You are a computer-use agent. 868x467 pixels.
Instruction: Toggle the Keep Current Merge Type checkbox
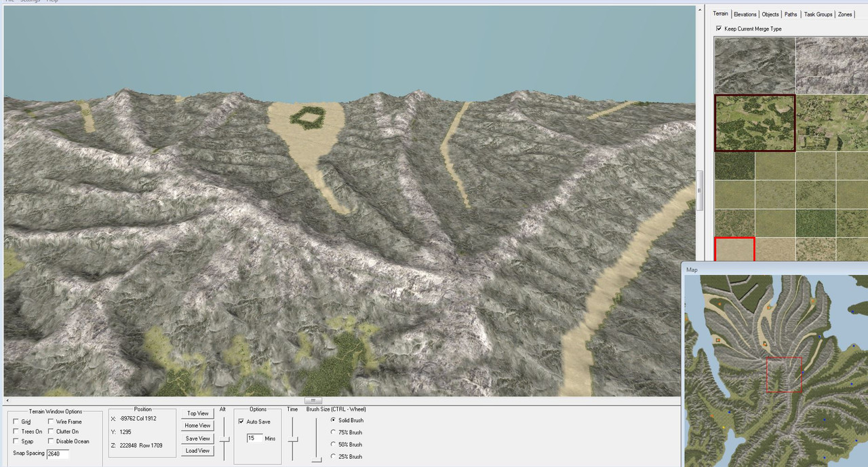tap(719, 29)
